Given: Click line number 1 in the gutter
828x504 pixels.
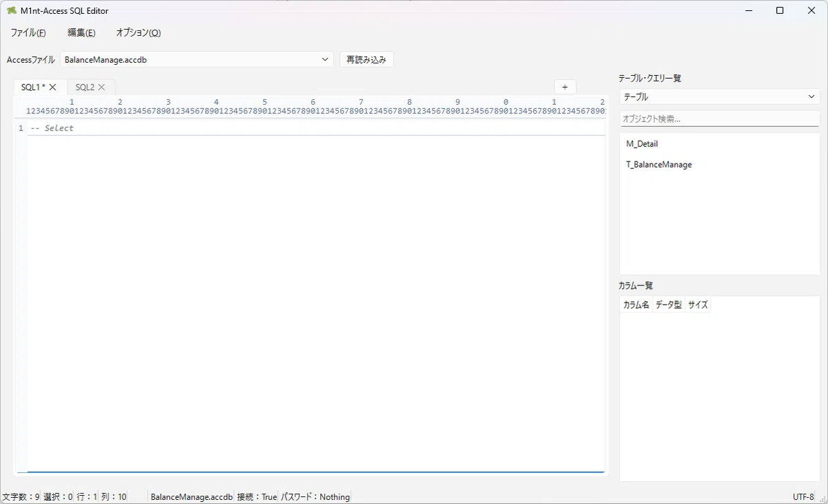Looking at the screenshot, I should pos(21,128).
